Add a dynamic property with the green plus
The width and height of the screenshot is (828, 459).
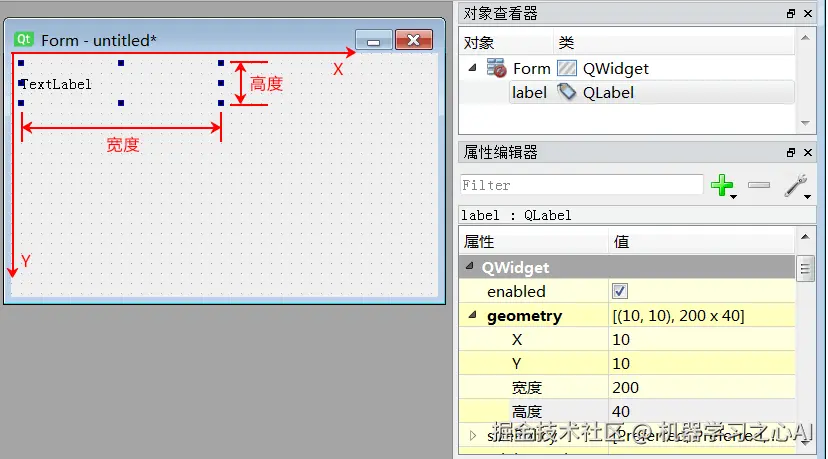pos(721,185)
